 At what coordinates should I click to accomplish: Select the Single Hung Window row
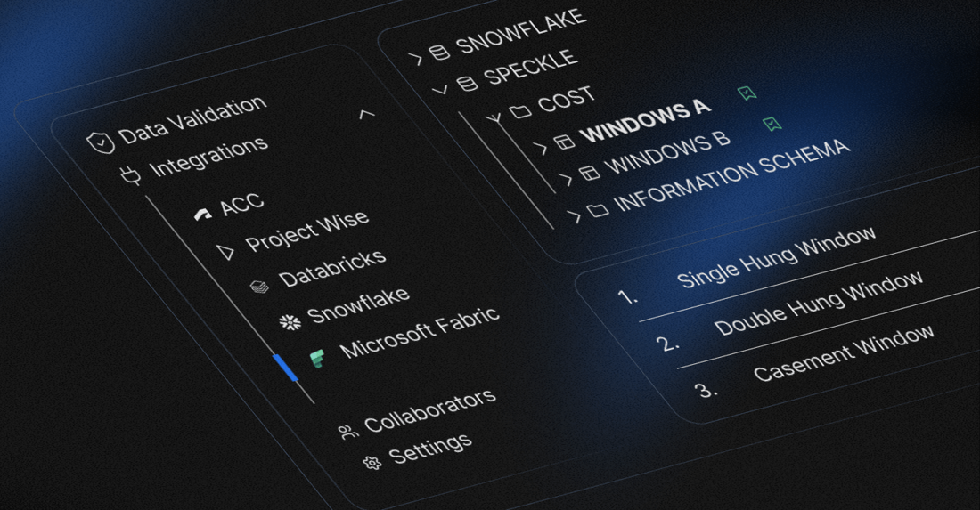[776, 258]
